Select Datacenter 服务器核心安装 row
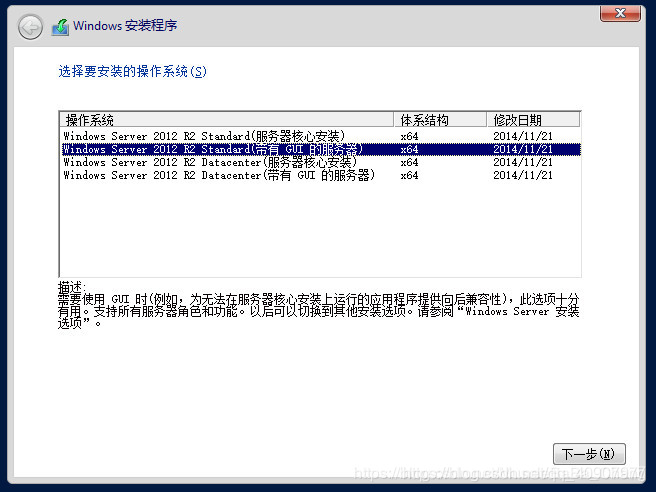Image resolution: width=656 pixels, height=492 pixels. [x=320, y=162]
